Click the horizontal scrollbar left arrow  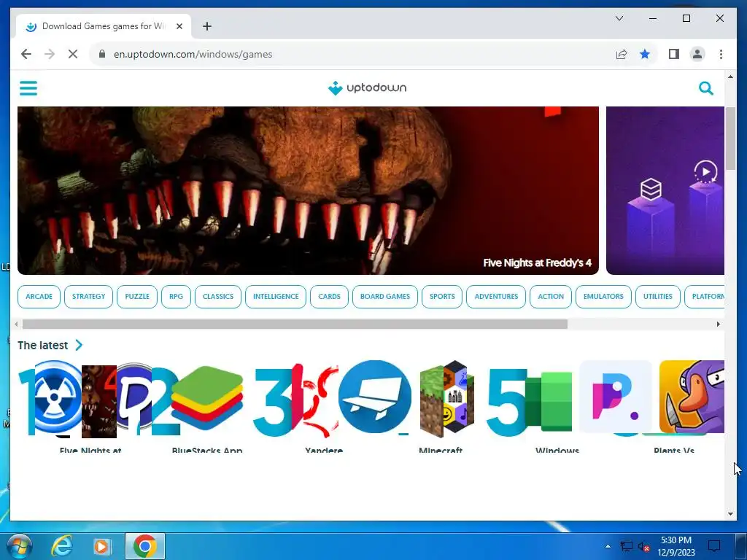(16, 324)
